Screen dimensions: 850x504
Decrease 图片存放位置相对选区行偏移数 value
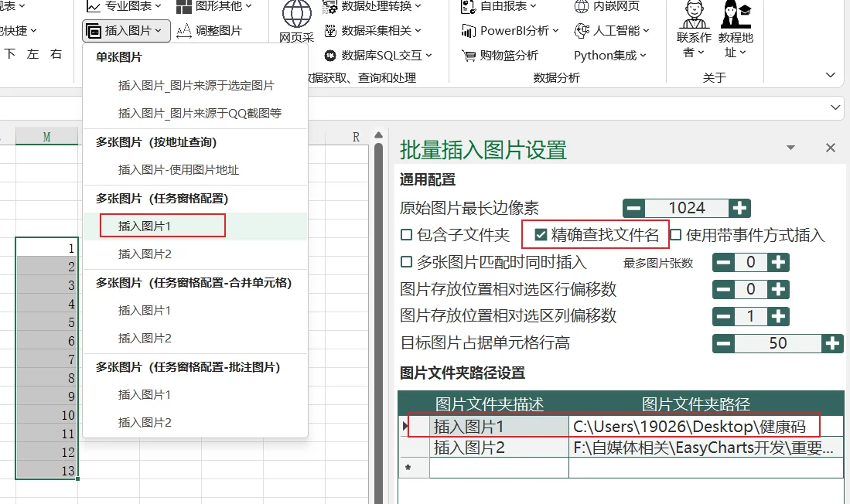pos(724,289)
